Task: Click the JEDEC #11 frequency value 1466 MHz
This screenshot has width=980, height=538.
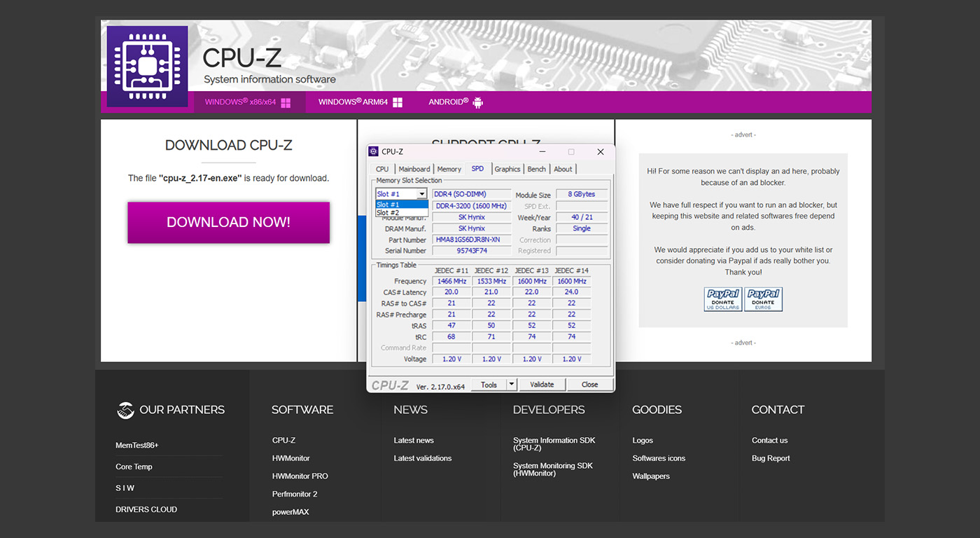Action: [x=451, y=281]
